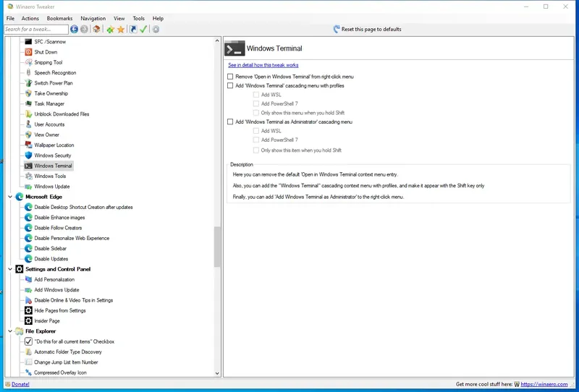
Task: Tick Add PowerShell 7 under Administrator menu
Action: tap(256, 140)
